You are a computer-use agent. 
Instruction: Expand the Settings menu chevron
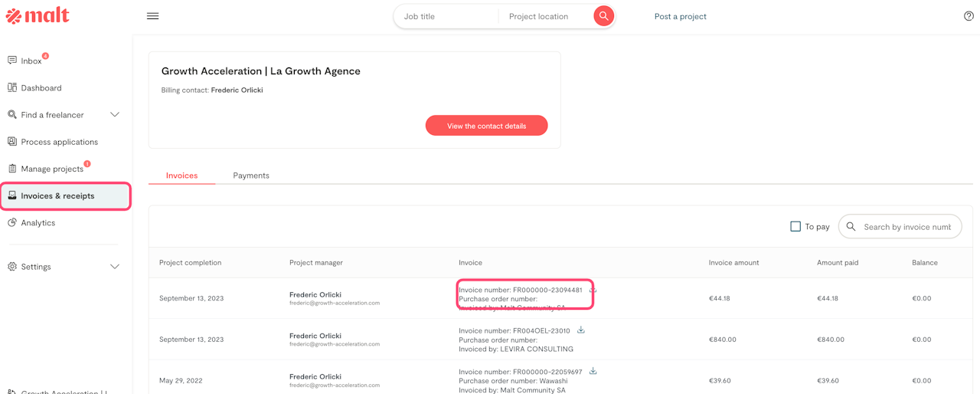115,267
